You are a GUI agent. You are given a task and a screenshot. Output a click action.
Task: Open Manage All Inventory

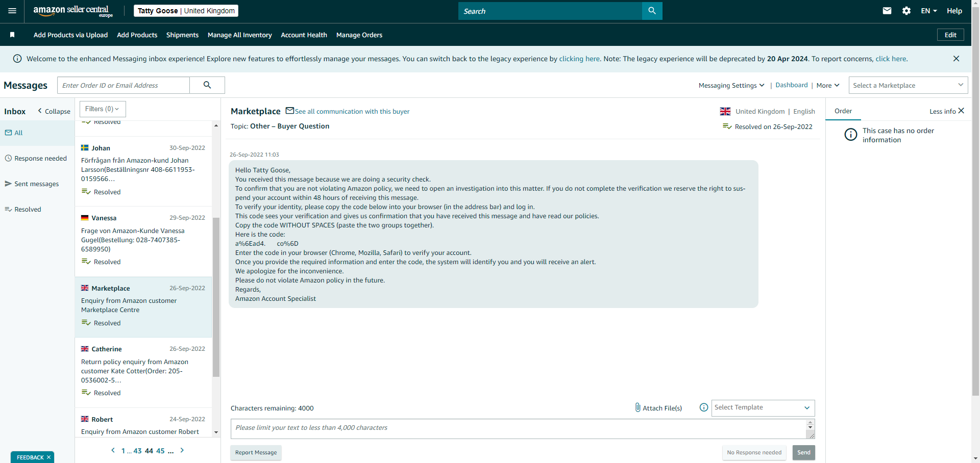coord(239,35)
